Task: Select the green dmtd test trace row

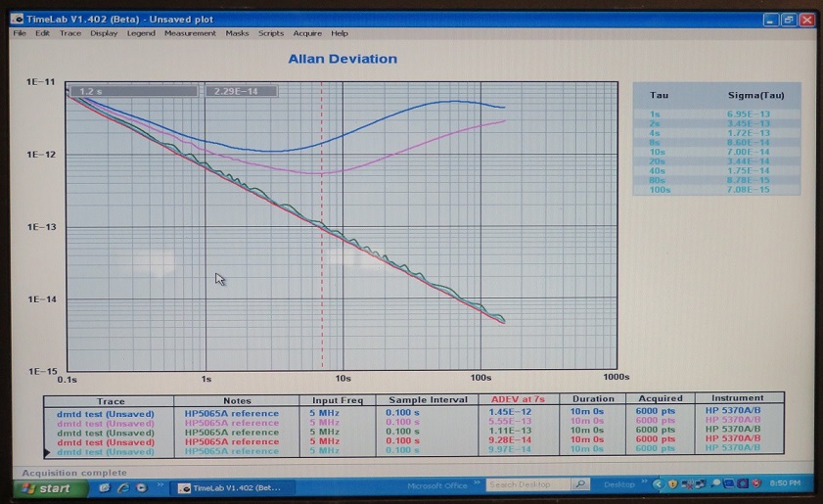Action: point(414,433)
